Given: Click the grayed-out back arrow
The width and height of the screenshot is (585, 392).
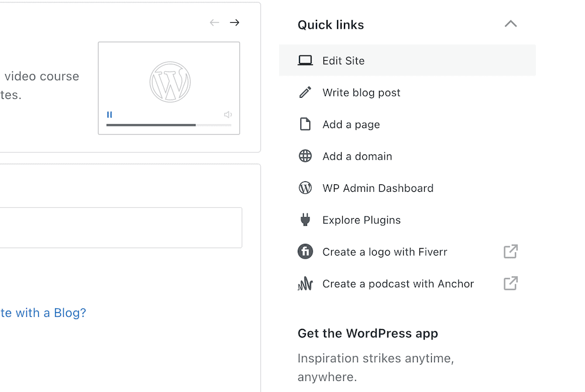Looking at the screenshot, I should point(214,22).
